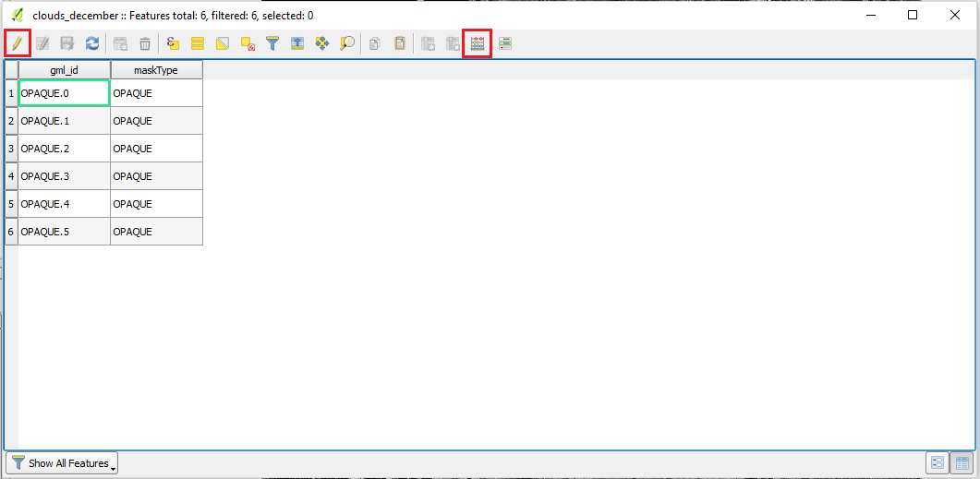Screen dimensions: 980x479
Task: Click Move selection to top icon
Action: point(297,43)
